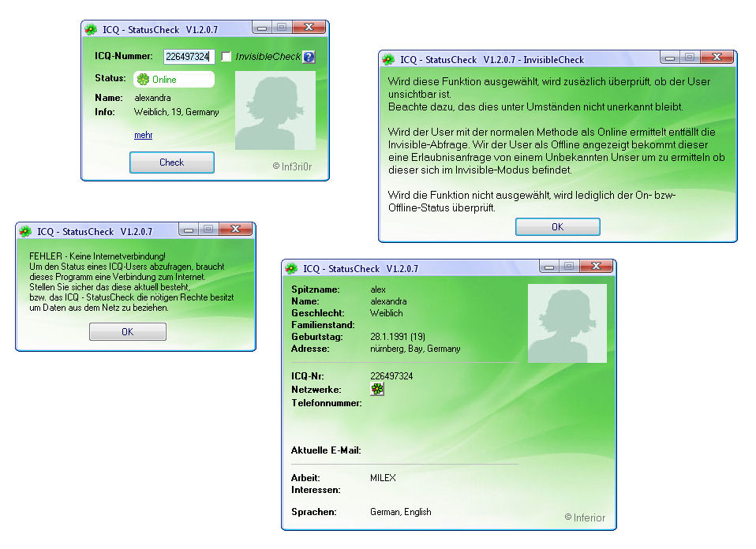This screenshot has width=756, height=549.
Task: Click the ICQ icon next to Netzwerke
Action: (377, 390)
